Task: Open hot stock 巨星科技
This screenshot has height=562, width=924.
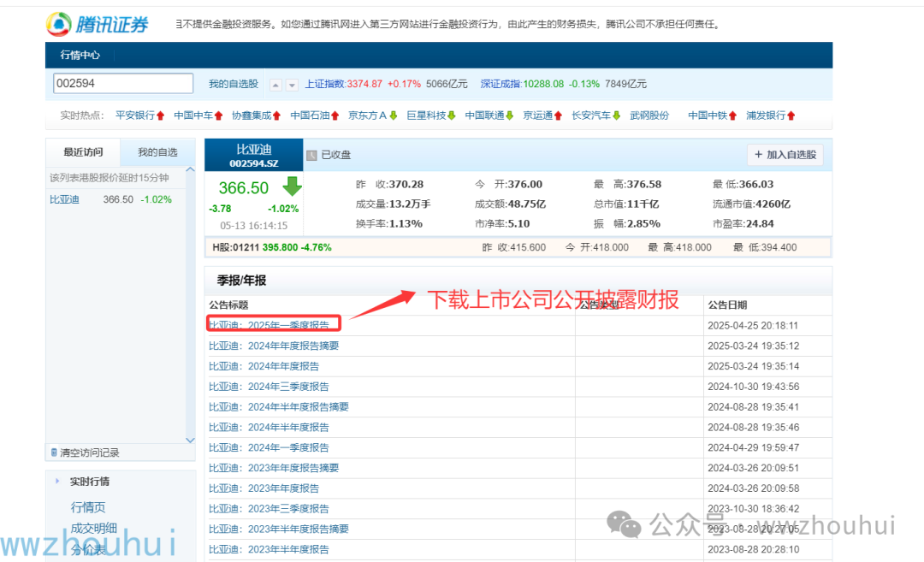Action: pos(427,115)
